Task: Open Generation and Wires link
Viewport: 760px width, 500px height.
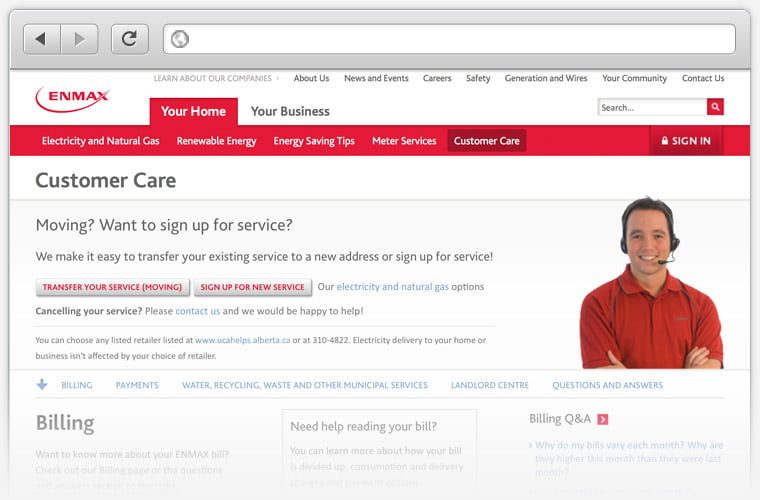Action: click(x=546, y=78)
